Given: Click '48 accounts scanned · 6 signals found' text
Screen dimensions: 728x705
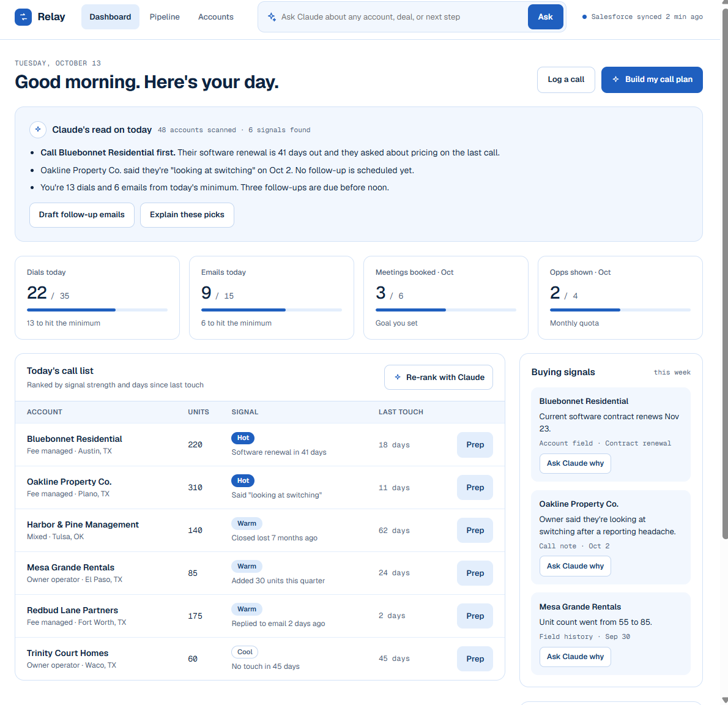Looking at the screenshot, I should click(234, 130).
